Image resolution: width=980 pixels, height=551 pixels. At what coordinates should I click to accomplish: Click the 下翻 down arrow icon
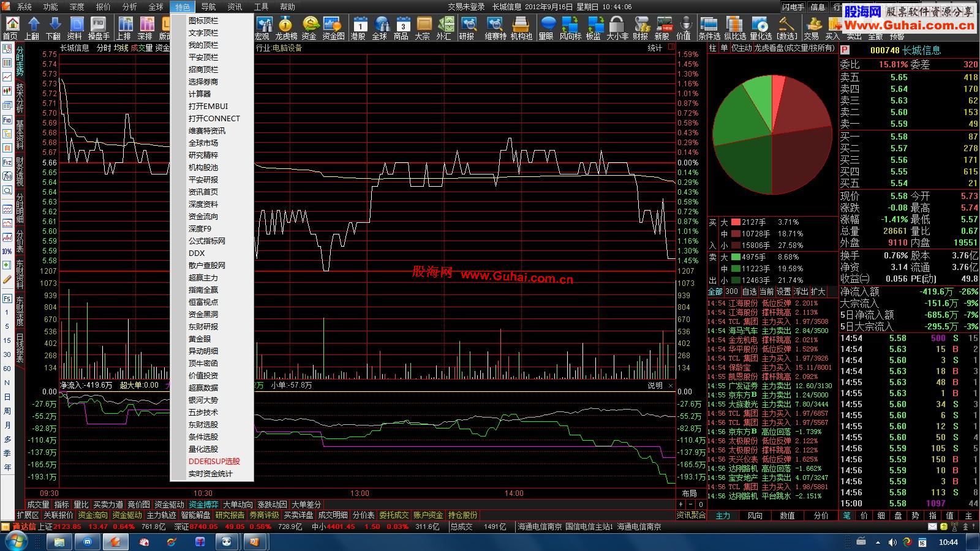[54, 28]
